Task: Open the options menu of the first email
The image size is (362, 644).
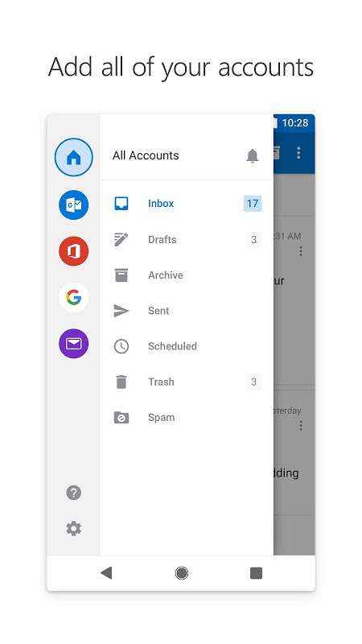Action: [x=301, y=251]
